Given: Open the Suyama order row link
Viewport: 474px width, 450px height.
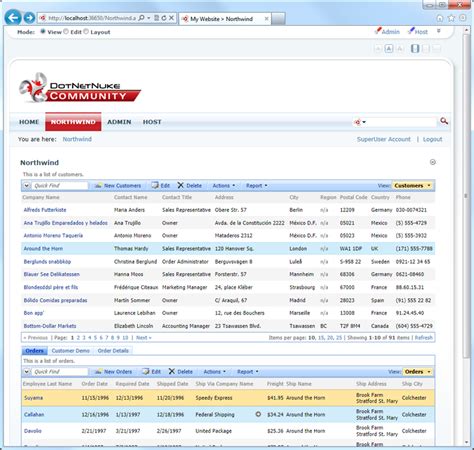Looking at the screenshot, I should tap(33, 398).
